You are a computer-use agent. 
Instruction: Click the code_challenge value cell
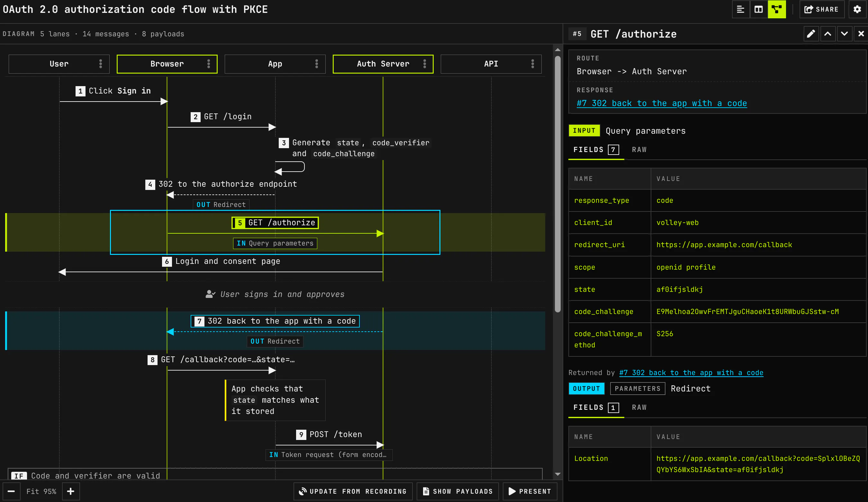pyautogui.click(x=758, y=312)
